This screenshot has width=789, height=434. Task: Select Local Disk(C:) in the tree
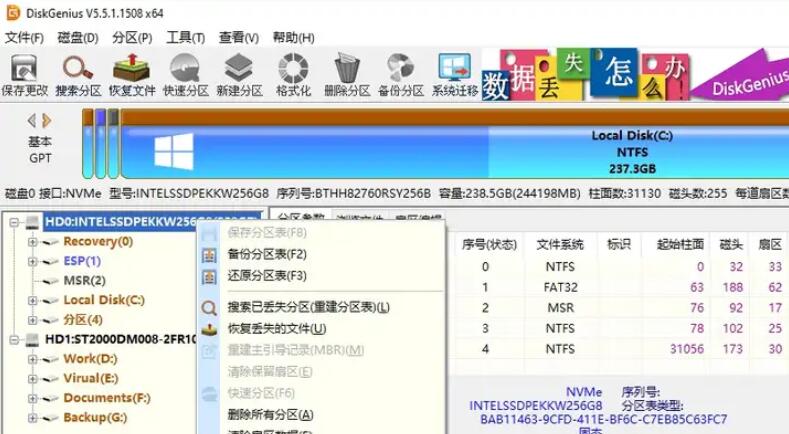(104, 300)
